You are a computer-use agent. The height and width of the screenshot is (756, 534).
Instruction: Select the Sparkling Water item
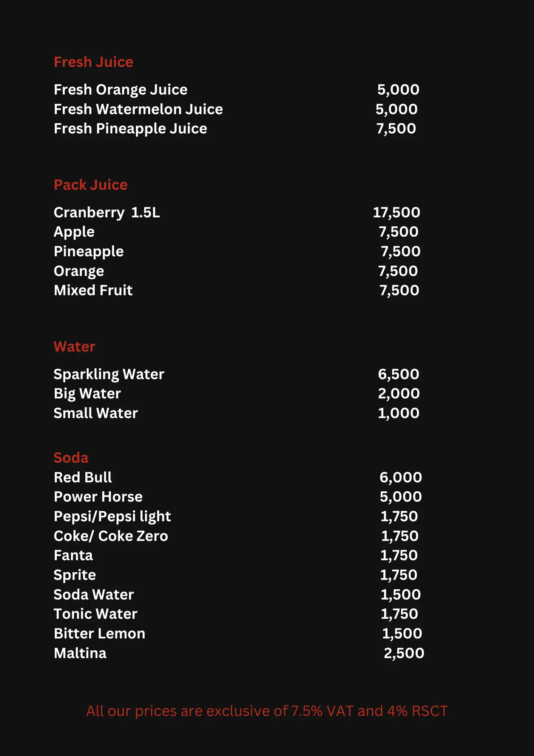(x=109, y=374)
